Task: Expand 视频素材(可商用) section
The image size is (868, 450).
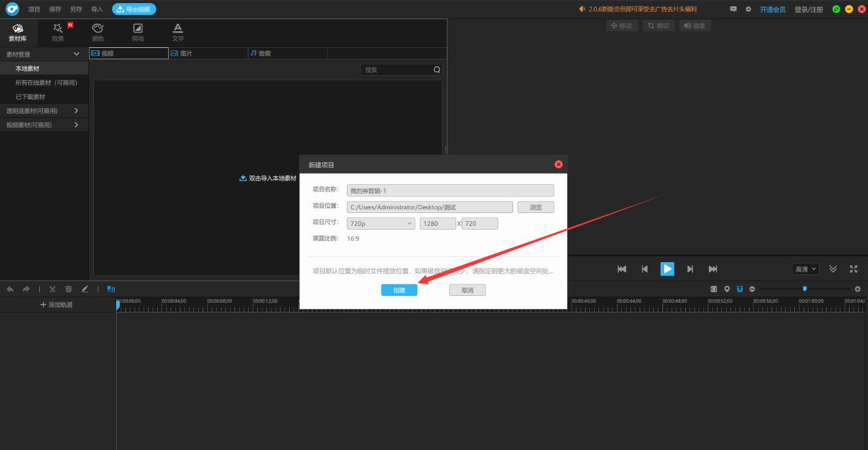Action: (x=44, y=125)
